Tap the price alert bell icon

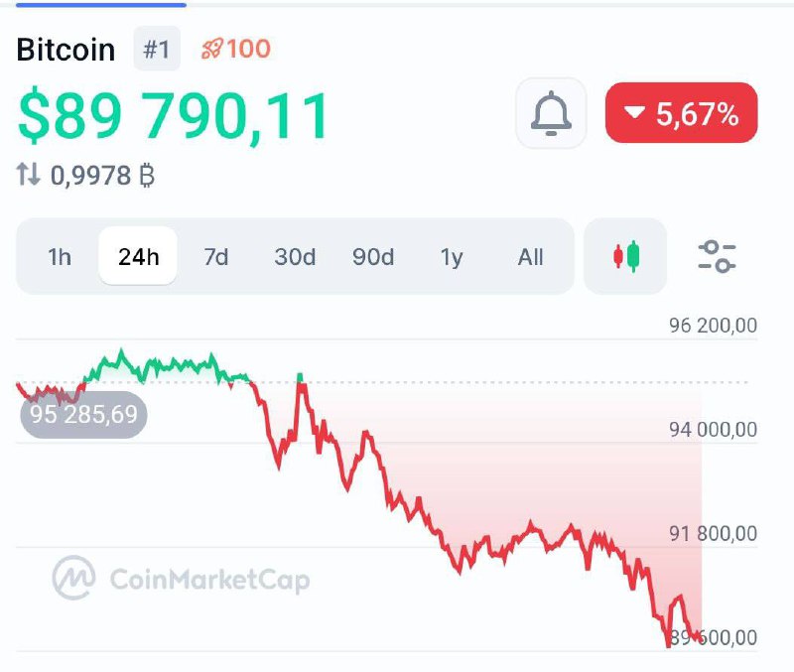(x=551, y=113)
